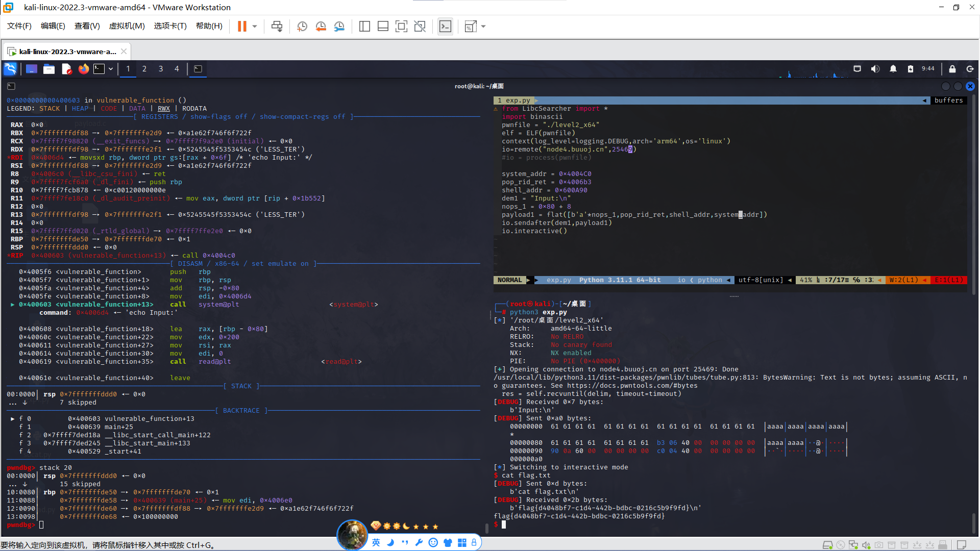Close the kali-linux VM tab
980x551 pixels.
pos(124,52)
